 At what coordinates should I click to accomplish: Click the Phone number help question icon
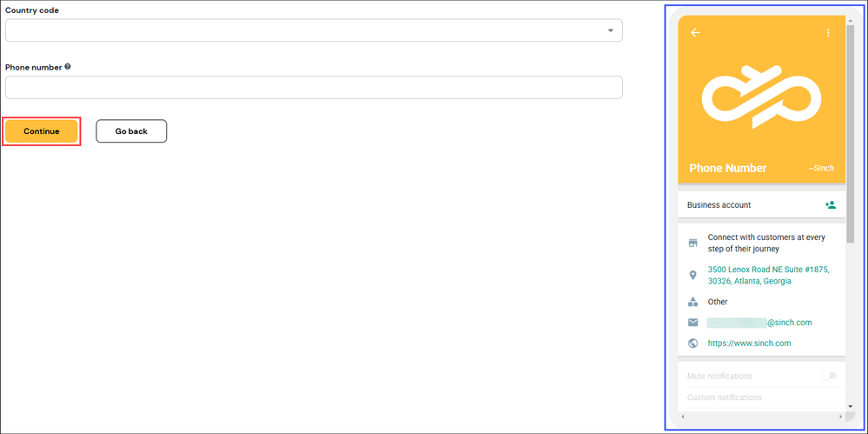[x=68, y=66]
